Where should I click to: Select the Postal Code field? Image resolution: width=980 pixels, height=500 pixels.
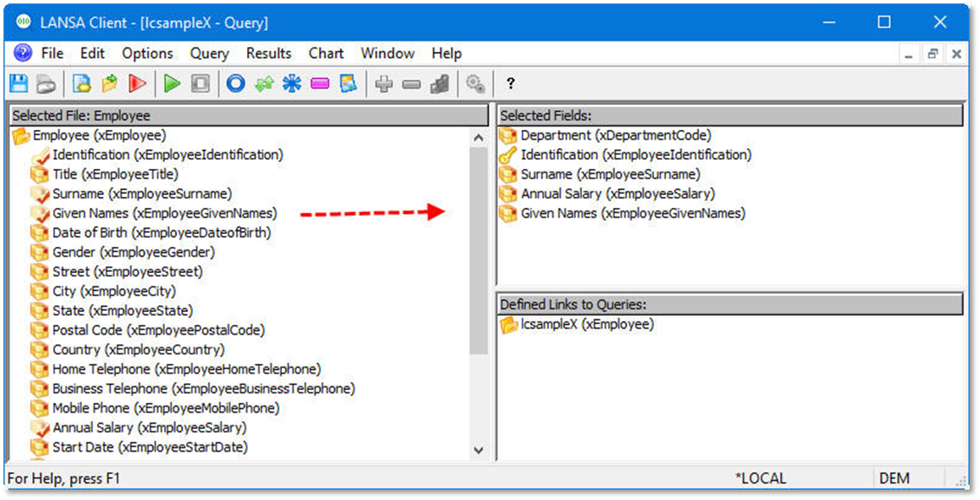pos(147,329)
